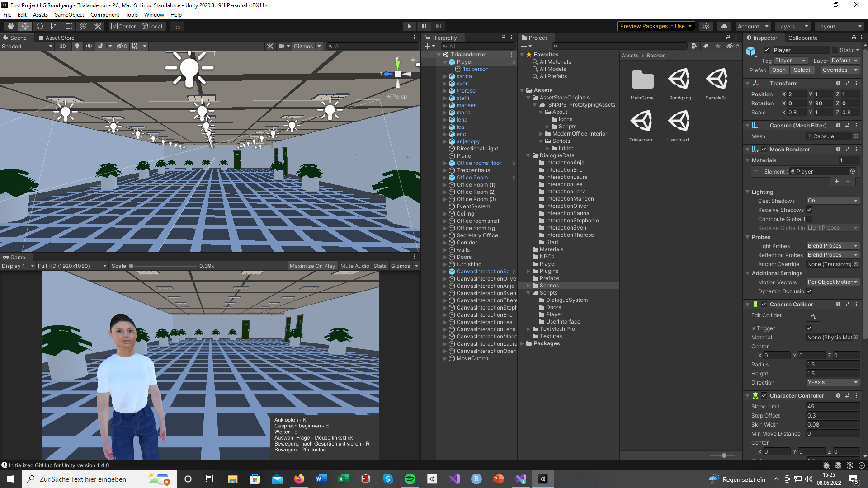Screen dimensions: 868x488
Task: Toggle scene lighting bulb icon
Action: [77, 46]
